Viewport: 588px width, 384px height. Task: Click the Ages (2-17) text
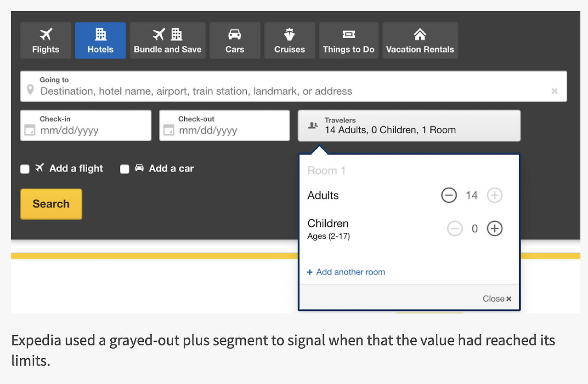click(328, 237)
